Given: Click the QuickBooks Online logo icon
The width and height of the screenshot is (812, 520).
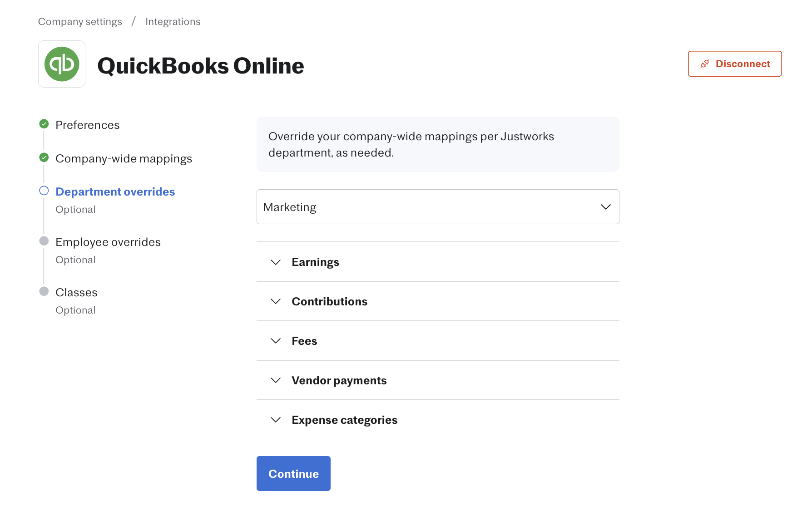Looking at the screenshot, I should coord(62,64).
